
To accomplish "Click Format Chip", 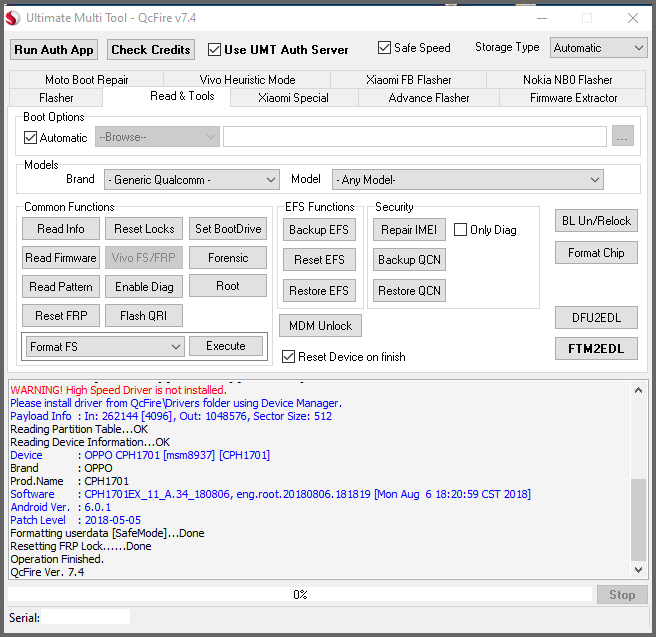I will pyautogui.click(x=596, y=253).
